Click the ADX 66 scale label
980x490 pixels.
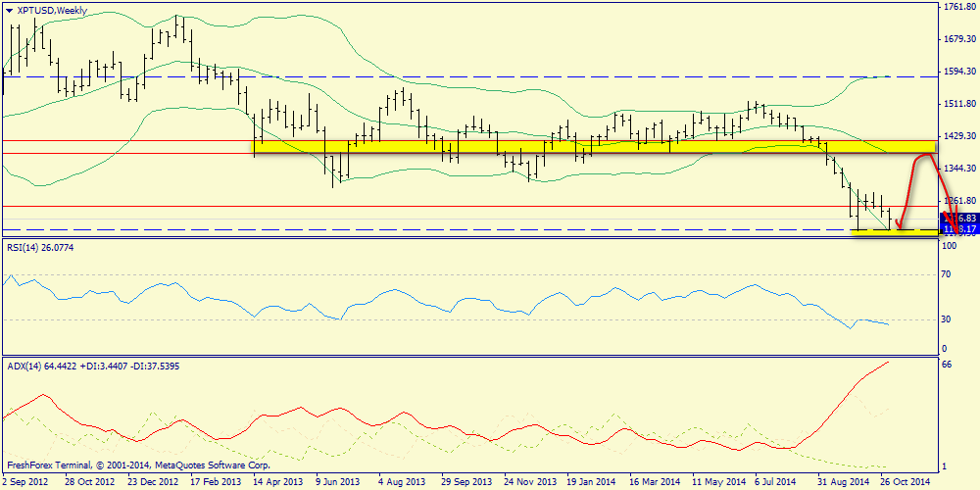tap(947, 365)
